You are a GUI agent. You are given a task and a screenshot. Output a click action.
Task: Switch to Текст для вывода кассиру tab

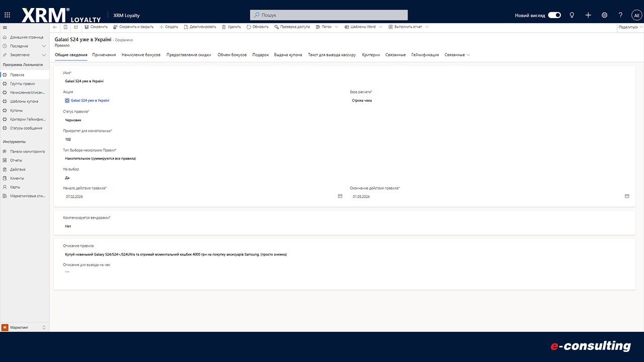[x=332, y=55]
